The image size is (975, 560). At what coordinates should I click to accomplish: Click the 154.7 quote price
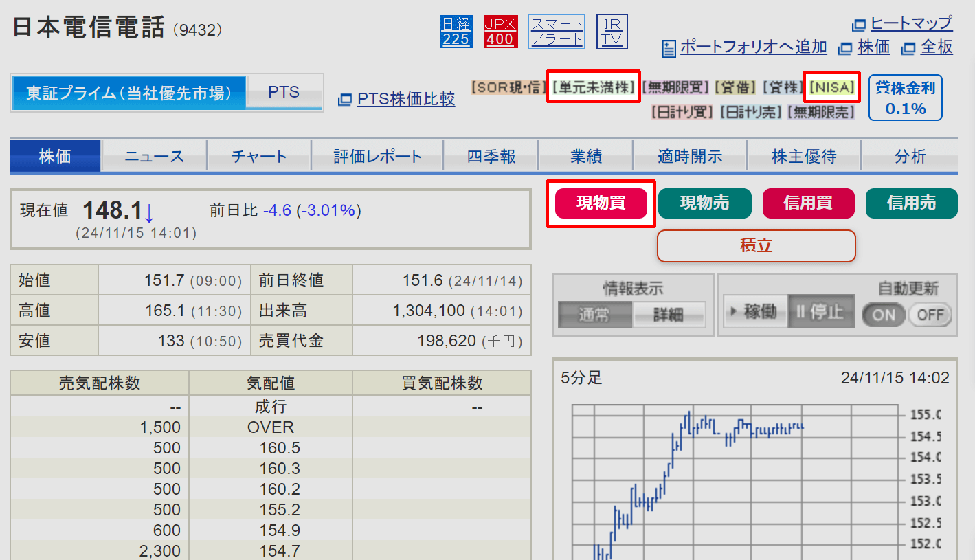tap(280, 551)
